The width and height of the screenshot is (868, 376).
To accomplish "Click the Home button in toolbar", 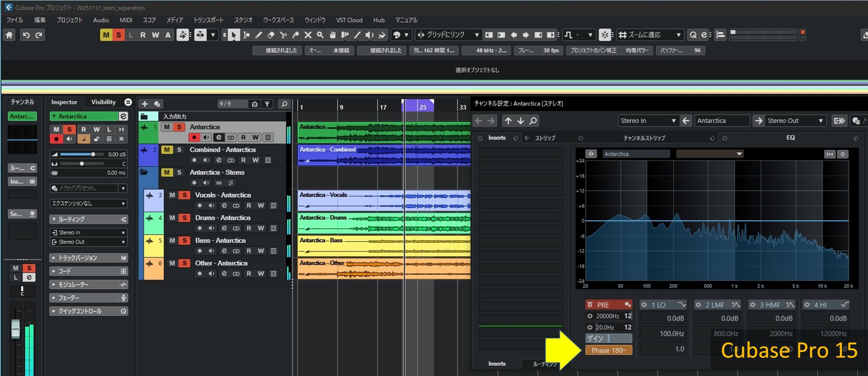I will pyautogui.click(x=10, y=35).
